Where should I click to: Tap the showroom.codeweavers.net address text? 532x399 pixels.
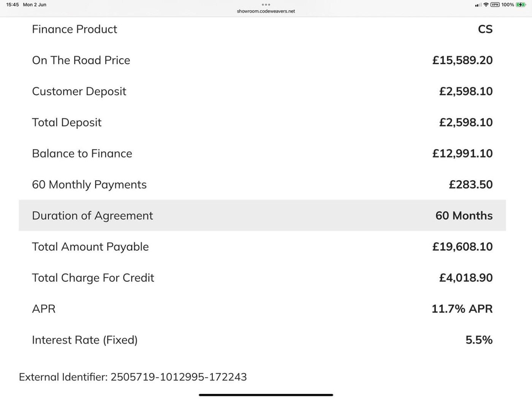266,11
